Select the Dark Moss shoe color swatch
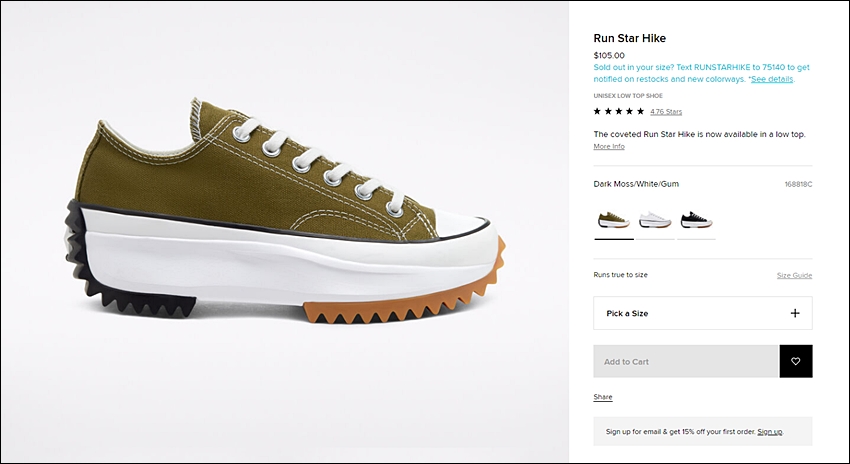 (x=614, y=220)
